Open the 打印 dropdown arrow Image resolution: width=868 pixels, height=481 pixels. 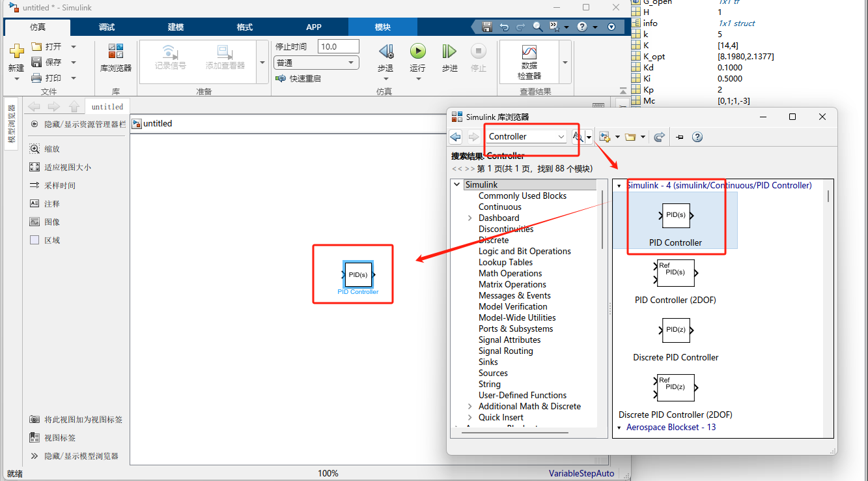pyautogui.click(x=74, y=78)
